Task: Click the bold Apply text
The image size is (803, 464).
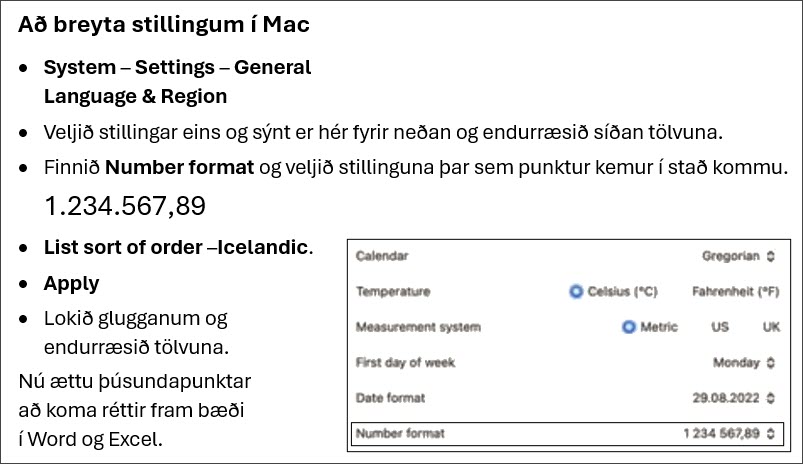Action: [x=71, y=284]
